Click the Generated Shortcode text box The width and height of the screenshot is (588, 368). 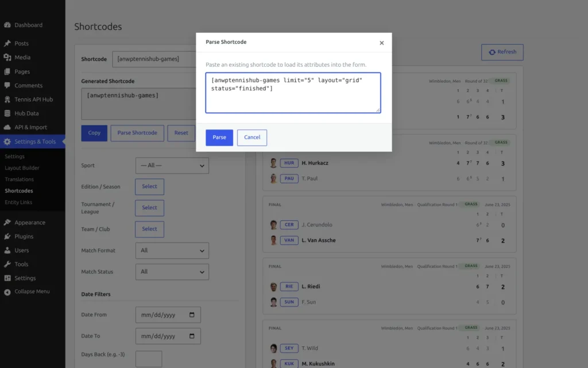[x=138, y=103]
